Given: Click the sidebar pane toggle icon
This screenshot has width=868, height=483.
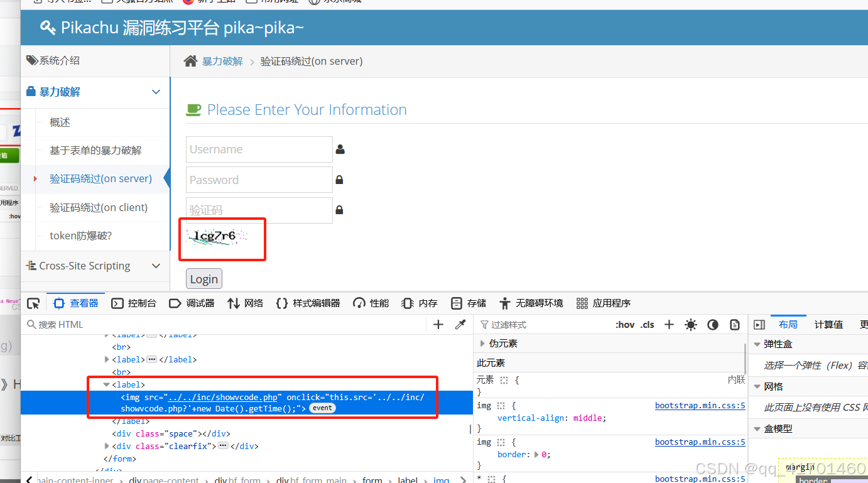Looking at the screenshot, I should [759, 325].
